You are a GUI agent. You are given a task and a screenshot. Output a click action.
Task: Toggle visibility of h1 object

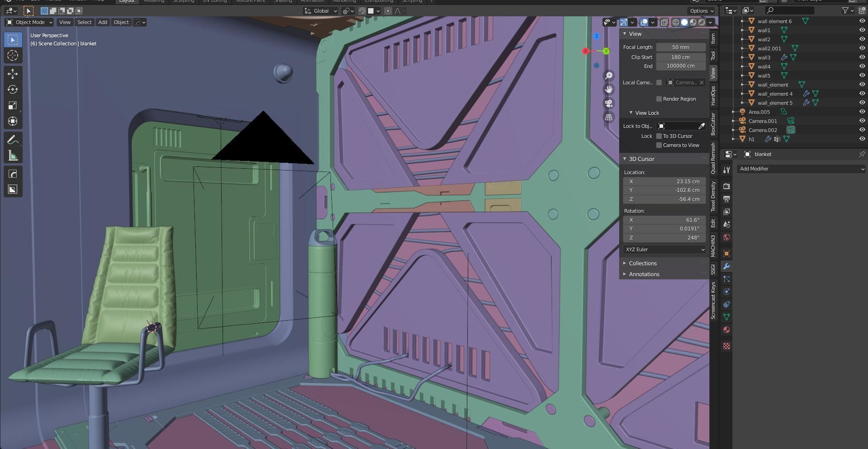(862, 139)
